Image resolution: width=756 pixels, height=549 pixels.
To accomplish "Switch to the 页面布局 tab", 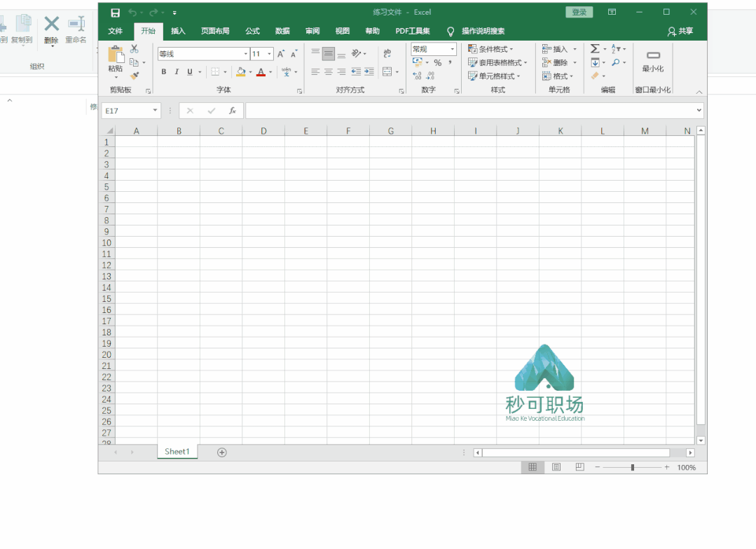I will 215,31.
